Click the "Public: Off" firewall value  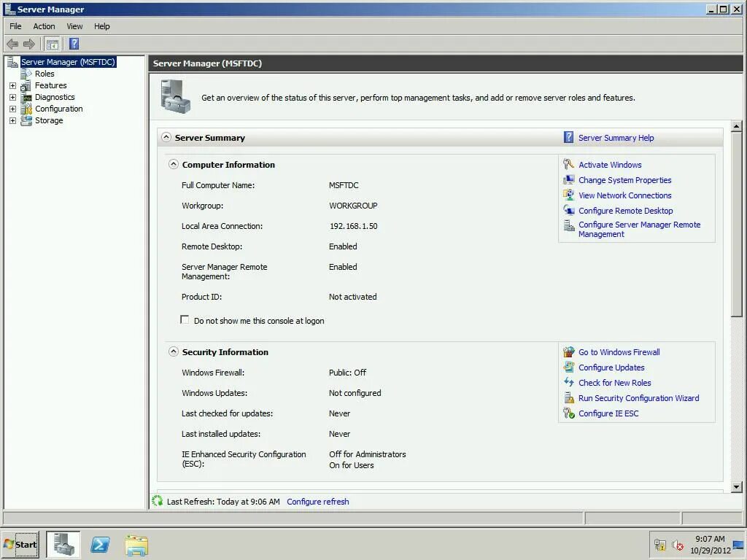click(x=347, y=373)
